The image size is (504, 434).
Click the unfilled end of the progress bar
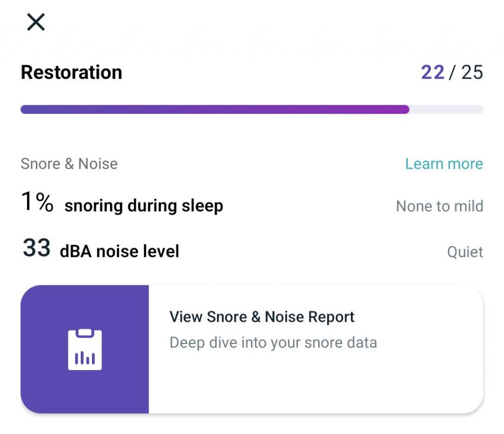coord(446,109)
